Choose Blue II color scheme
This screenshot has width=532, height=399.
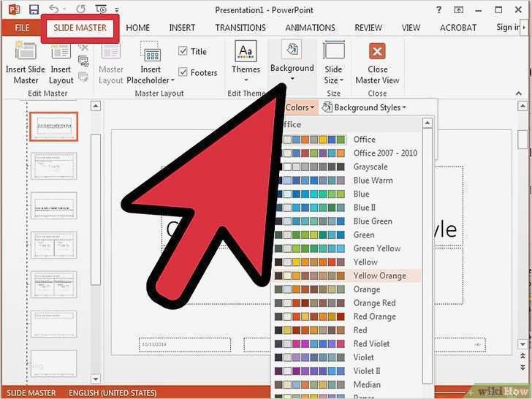[x=347, y=208]
